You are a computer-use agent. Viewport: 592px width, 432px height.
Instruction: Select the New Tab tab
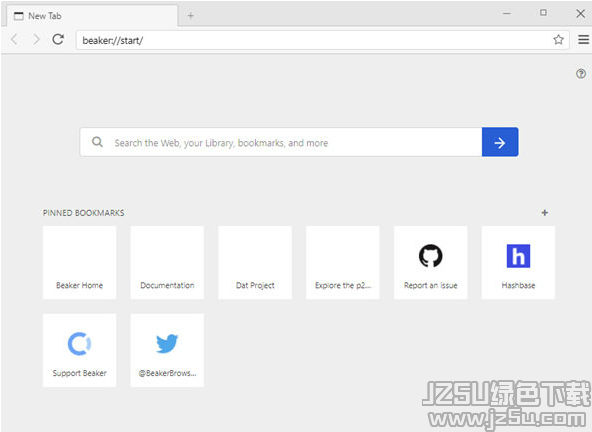(x=92, y=16)
